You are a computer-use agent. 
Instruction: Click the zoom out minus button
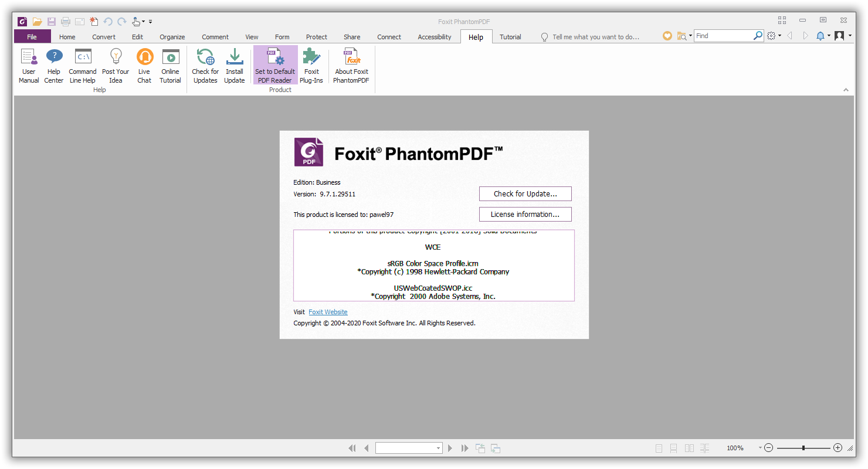(768, 448)
